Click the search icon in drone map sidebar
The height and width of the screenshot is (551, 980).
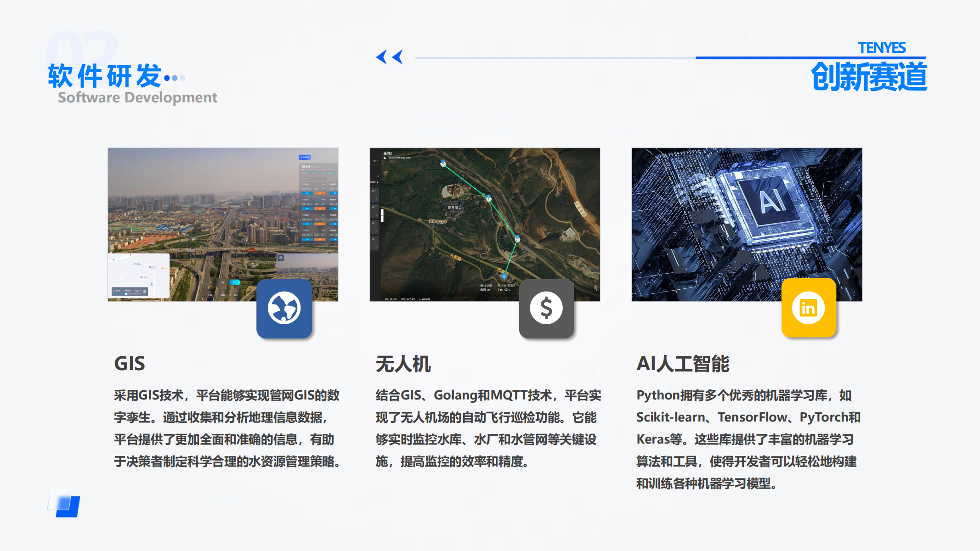coord(378,176)
